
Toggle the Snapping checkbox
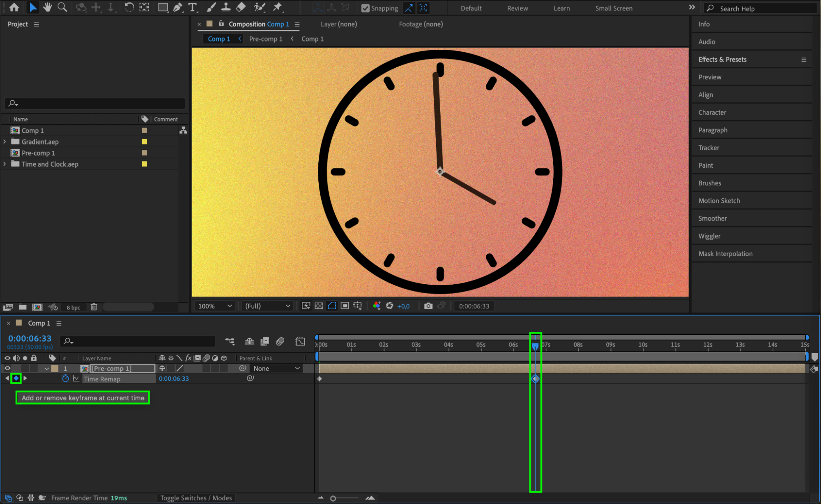[365, 8]
